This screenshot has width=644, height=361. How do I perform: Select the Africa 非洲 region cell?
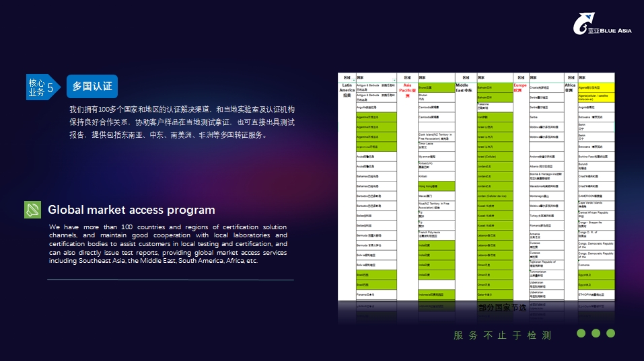[569, 88]
